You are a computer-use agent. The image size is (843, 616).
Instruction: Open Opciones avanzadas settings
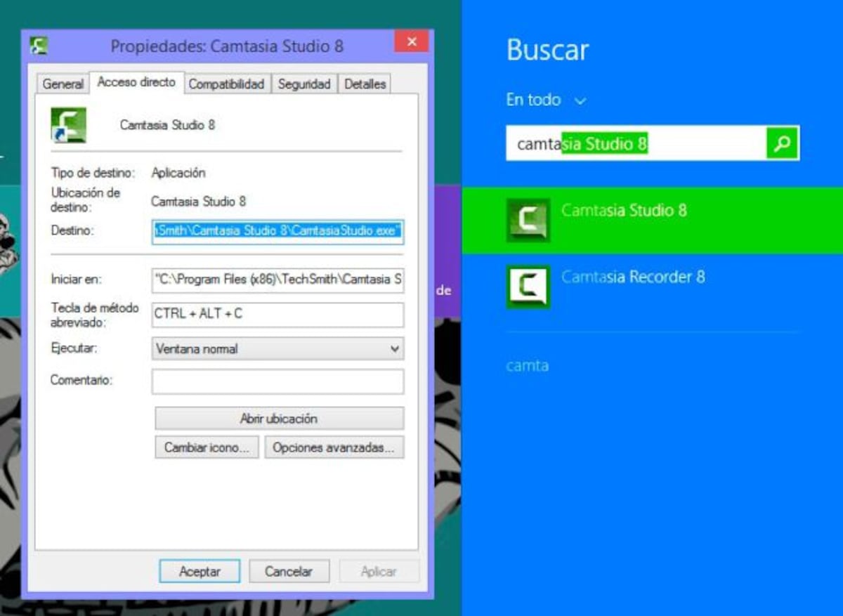334,447
